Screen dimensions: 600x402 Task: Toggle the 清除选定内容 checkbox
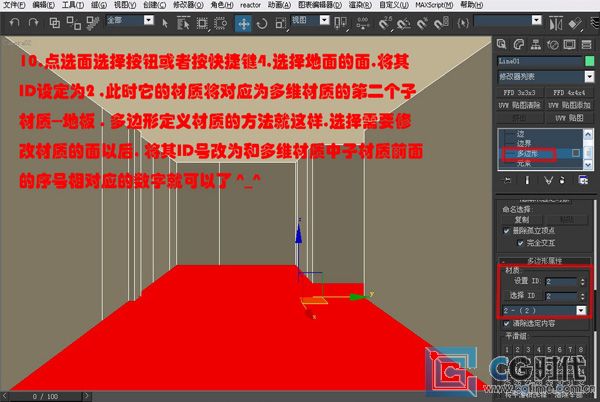[507, 324]
